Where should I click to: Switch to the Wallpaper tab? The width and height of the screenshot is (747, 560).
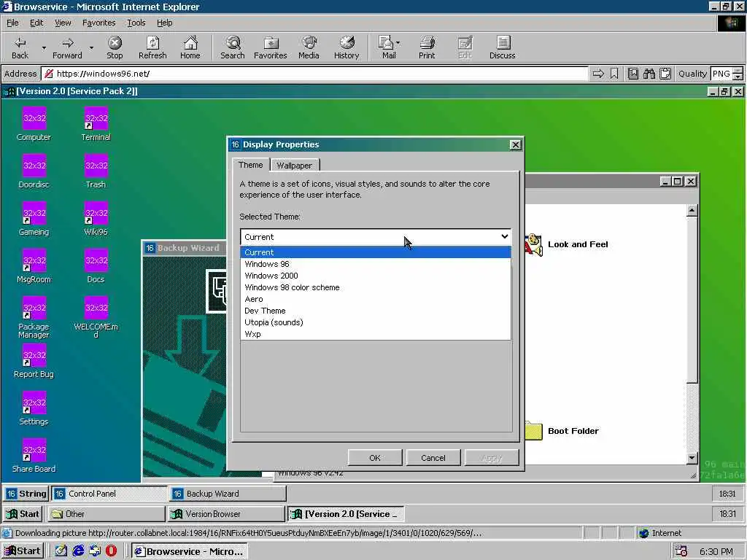[295, 166]
